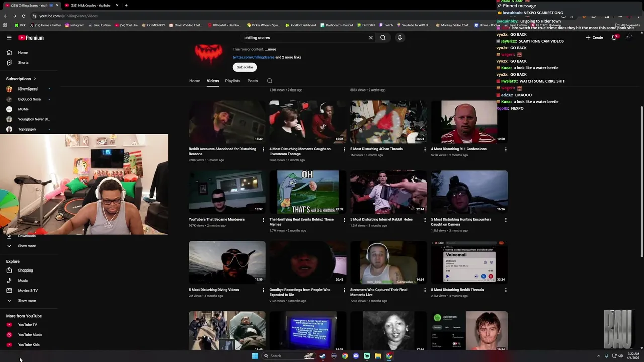Open options for Reddit Accounts Abandoned video
This screenshot has height=362, width=644.
(x=263, y=149)
